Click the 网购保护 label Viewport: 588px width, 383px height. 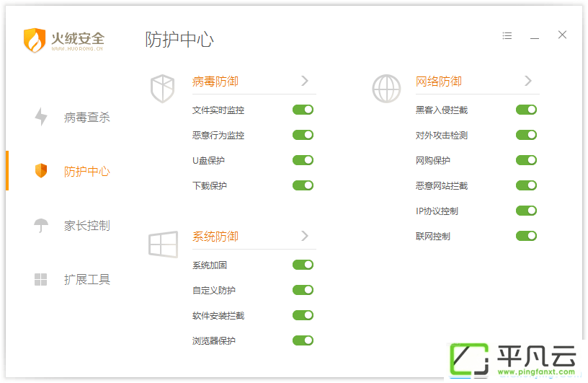(x=433, y=160)
